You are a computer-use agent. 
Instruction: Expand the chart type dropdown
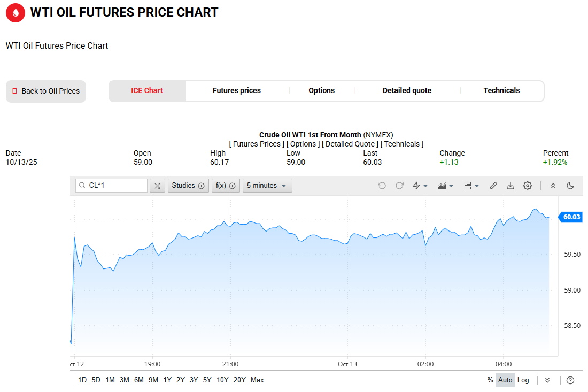pos(446,186)
